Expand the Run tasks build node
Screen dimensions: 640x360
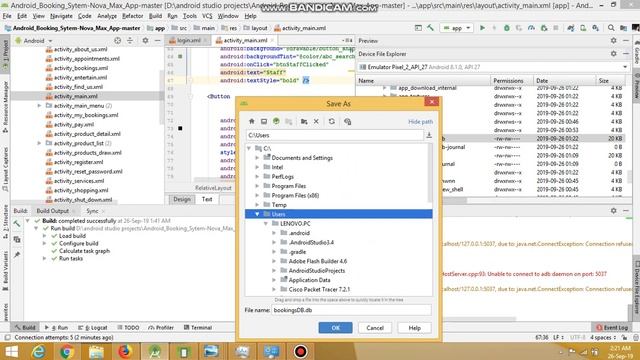tap(44, 258)
